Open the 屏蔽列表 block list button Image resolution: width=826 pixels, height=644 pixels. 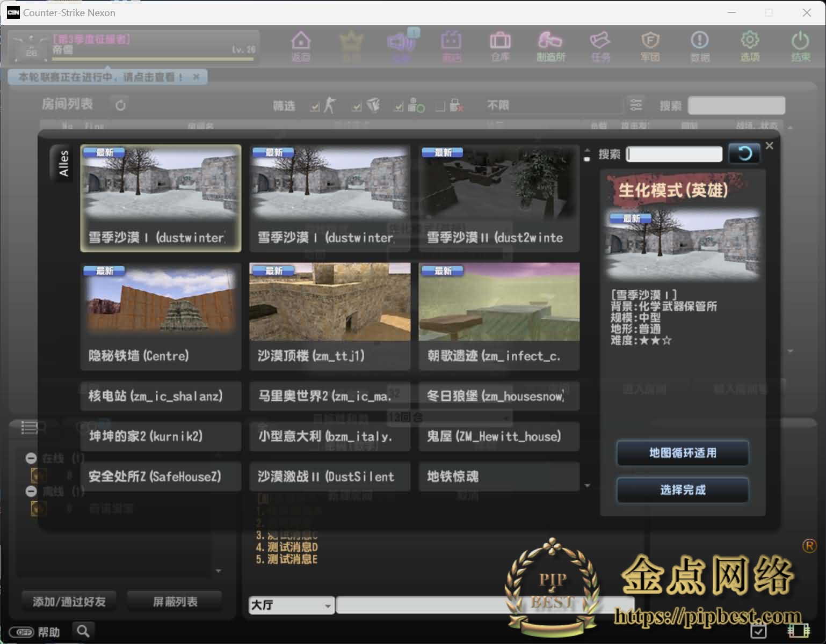tap(175, 602)
